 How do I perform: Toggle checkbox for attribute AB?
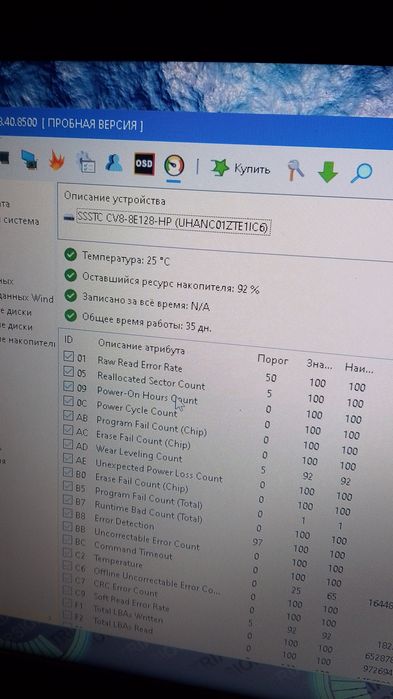coord(68,416)
